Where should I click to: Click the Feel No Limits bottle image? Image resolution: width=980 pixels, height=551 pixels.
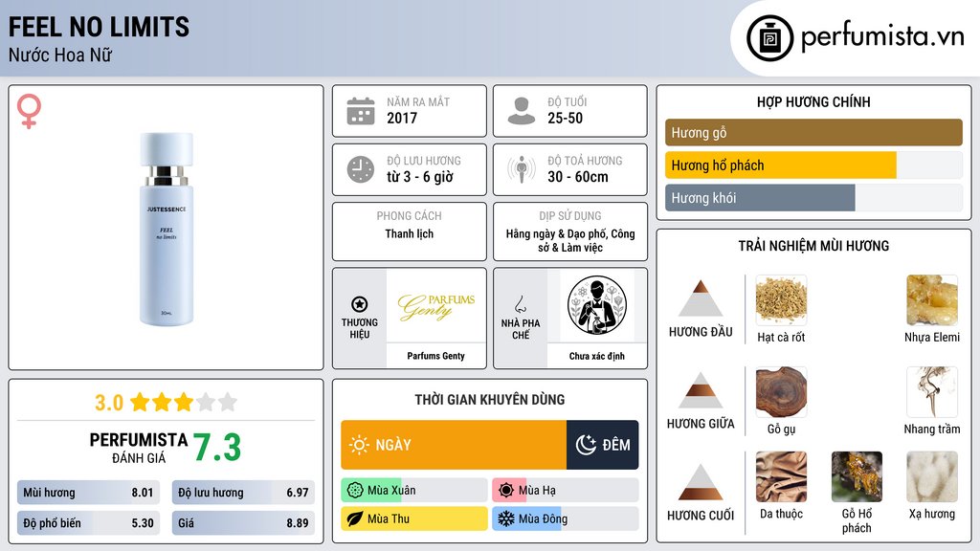(167, 229)
